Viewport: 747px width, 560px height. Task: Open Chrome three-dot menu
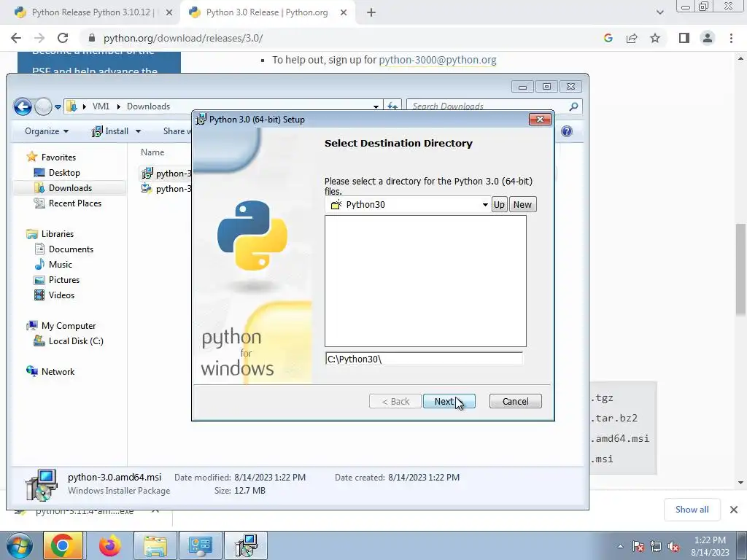(x=731, y=38)
